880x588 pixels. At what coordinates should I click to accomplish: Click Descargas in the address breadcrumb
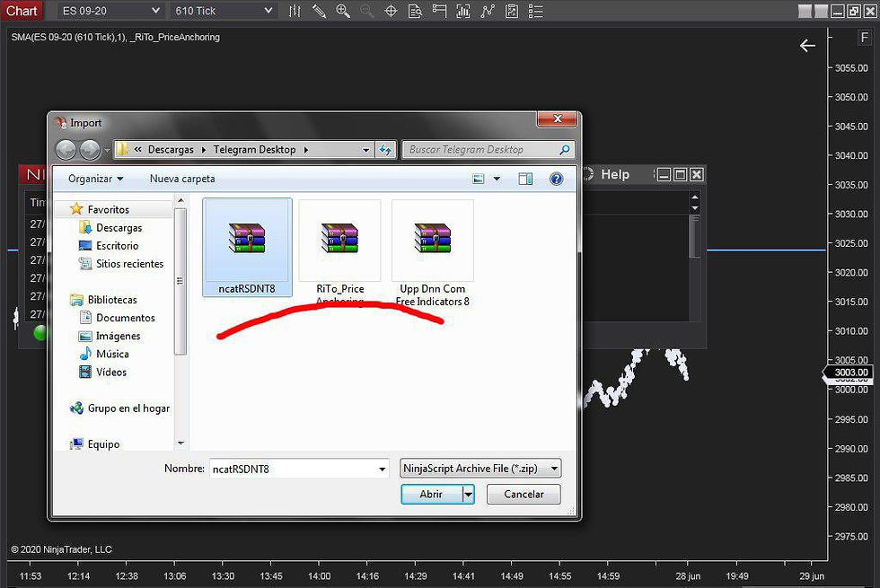point(171,150)
